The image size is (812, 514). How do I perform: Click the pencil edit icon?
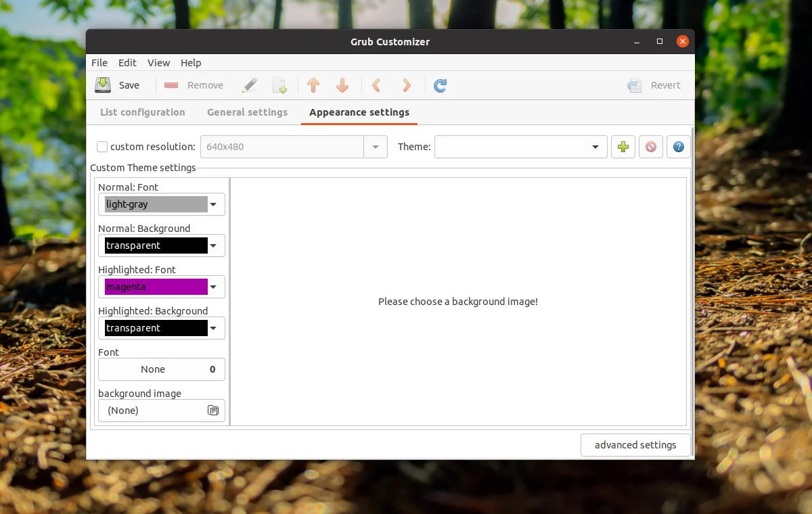250,85
